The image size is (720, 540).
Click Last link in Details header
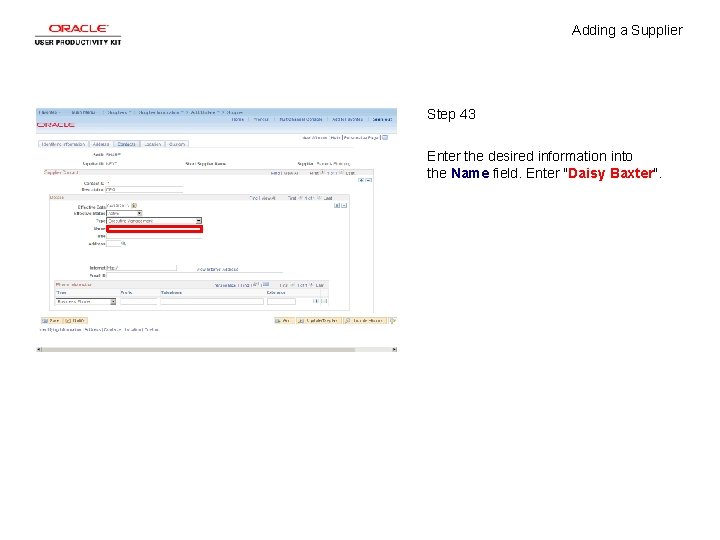[x=328, y=198]
